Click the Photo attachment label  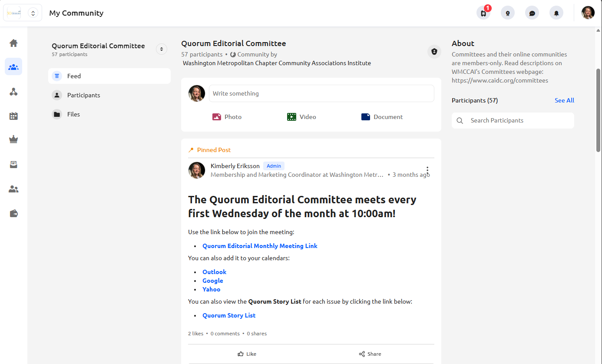pyautogui.click(x=233, y=117)
